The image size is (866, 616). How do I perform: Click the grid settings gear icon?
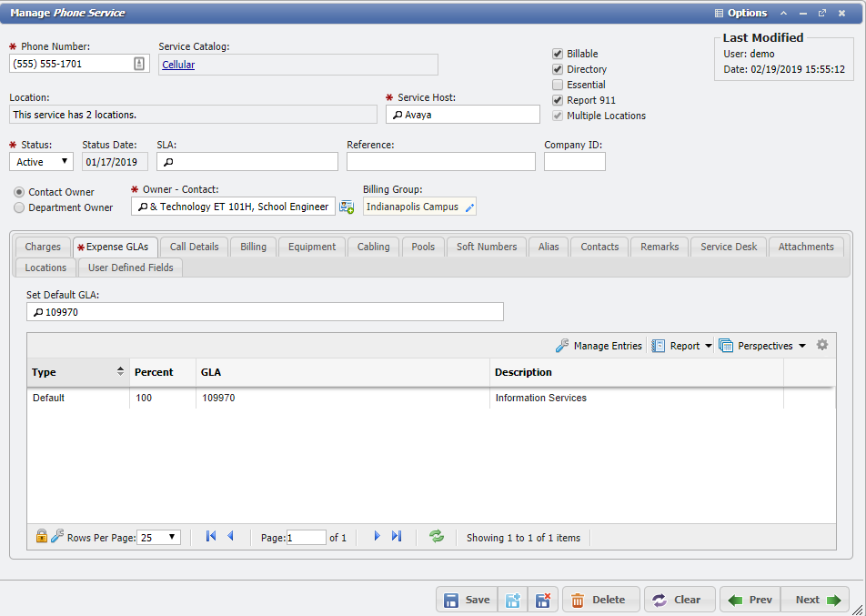[822, 345]
